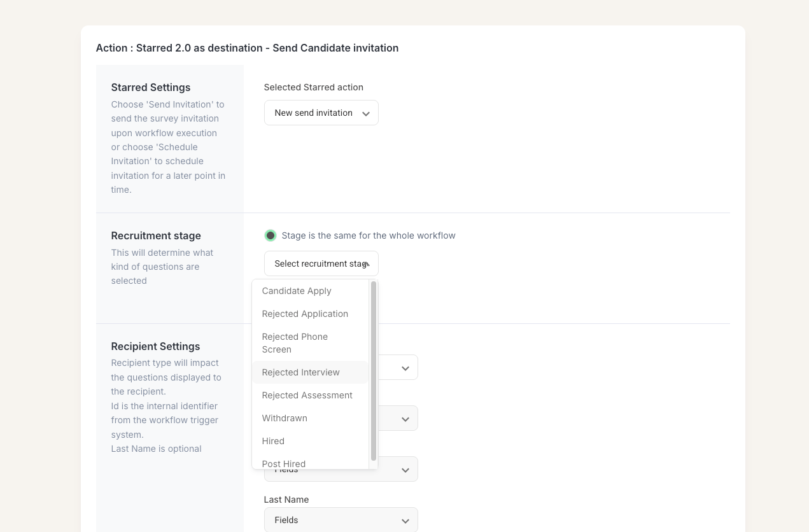Choose Candidate Apply from the list
The image size is (809, 532).
click(x=310, y=291)
